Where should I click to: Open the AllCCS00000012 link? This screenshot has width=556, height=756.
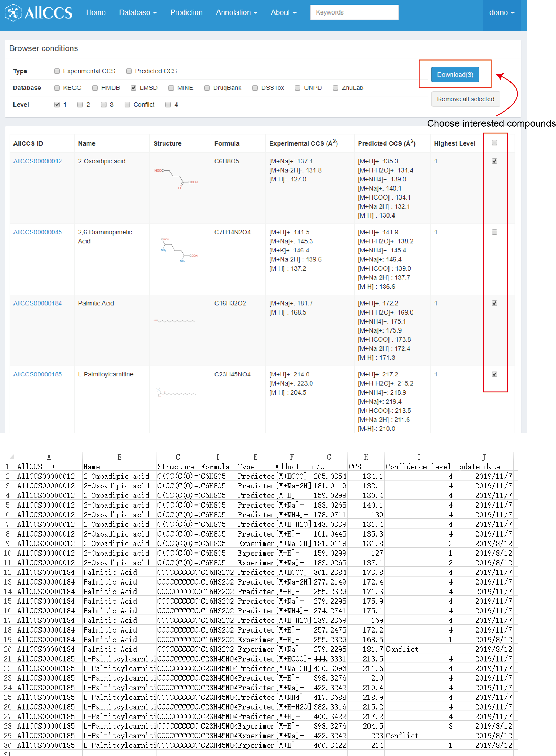tap(37, 161)
